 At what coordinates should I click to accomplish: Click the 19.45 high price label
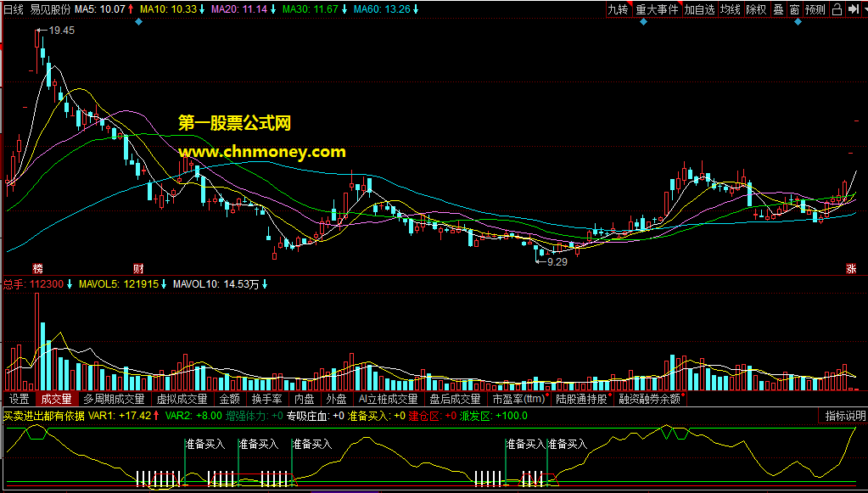point(61,31)
